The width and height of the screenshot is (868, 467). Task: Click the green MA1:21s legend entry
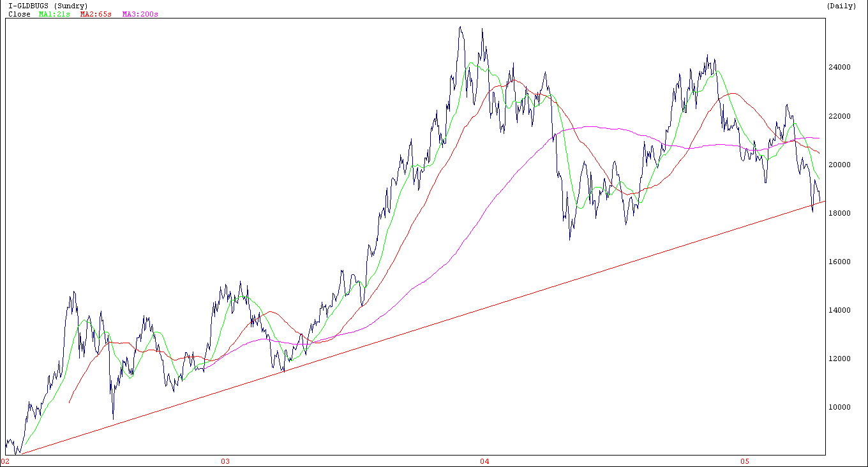pyautogui.click(x=54, y=14)
